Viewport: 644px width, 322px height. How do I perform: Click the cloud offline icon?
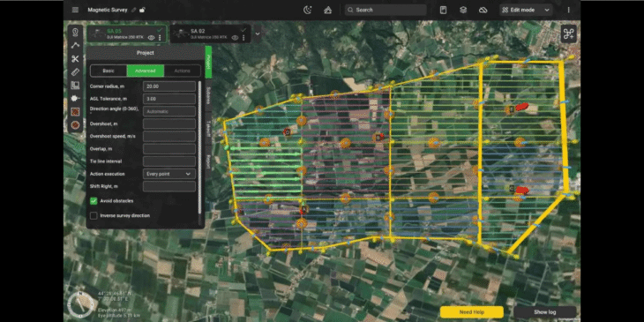click(483, 10)
